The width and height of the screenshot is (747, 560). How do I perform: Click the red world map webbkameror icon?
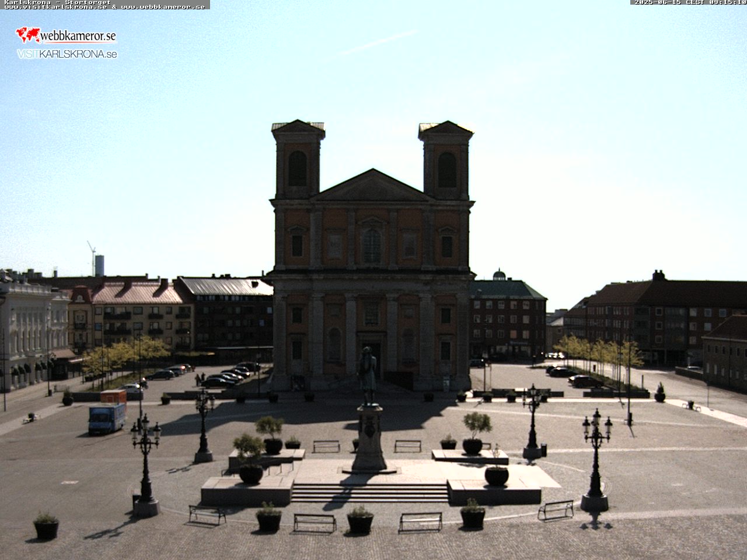click(27, 35)
